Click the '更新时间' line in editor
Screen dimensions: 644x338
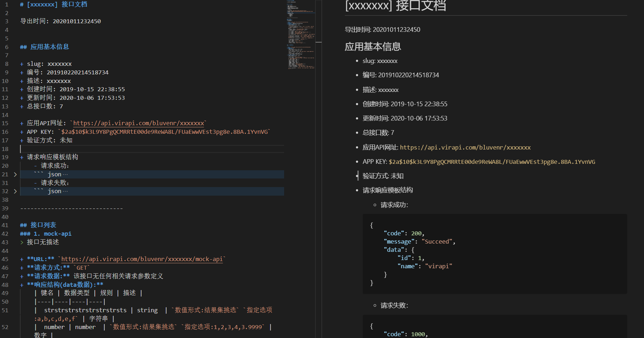point(73,98)
